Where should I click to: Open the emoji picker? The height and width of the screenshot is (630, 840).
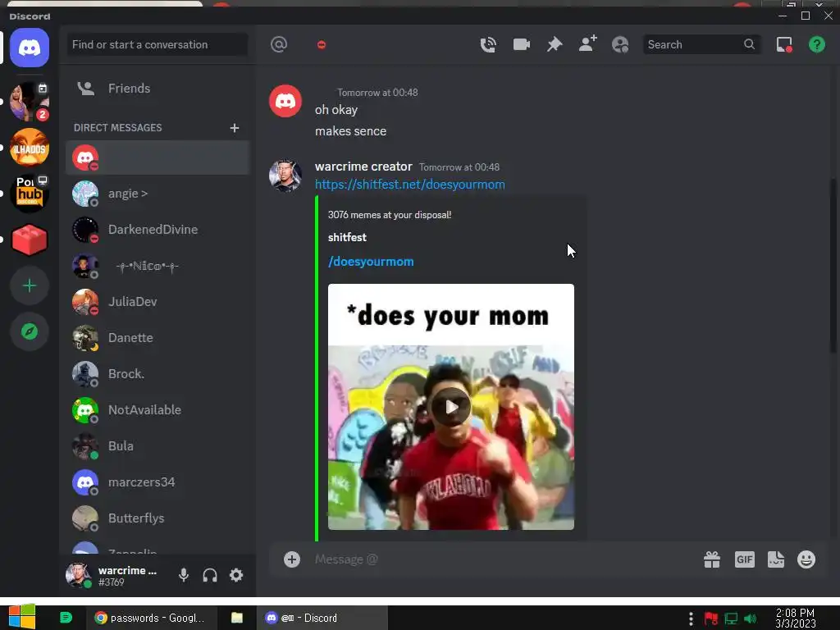[x=806, y=559]
